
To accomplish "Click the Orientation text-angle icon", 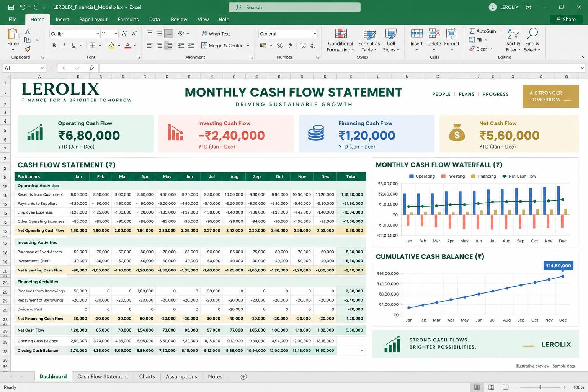I will pyautogui.click(x=181, y=33).
